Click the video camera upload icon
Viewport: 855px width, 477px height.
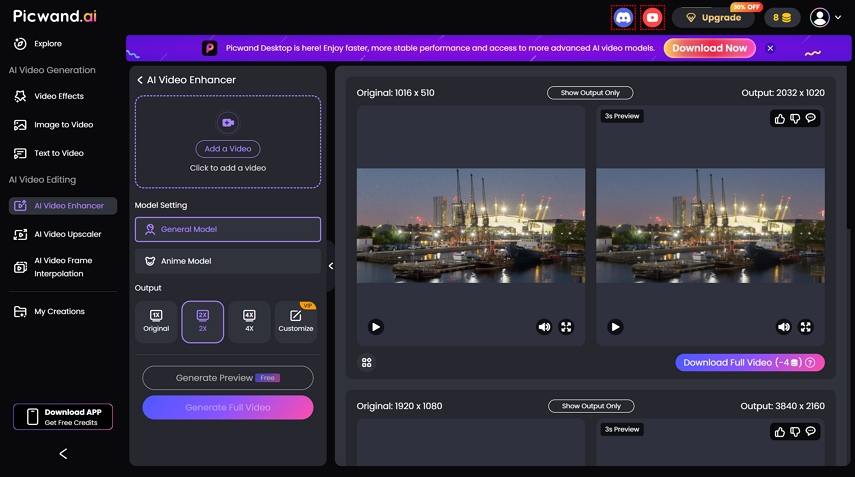pyautogui.click(x=228, y=123)
